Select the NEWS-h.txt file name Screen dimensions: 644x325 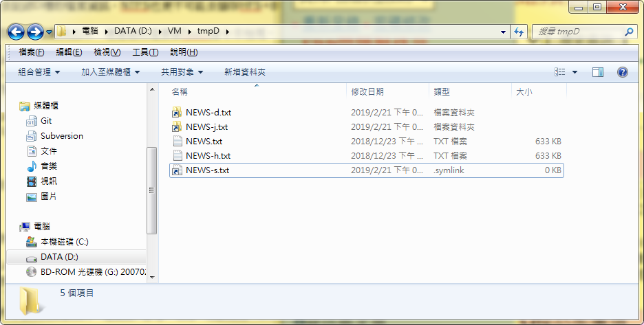[208, 156]
